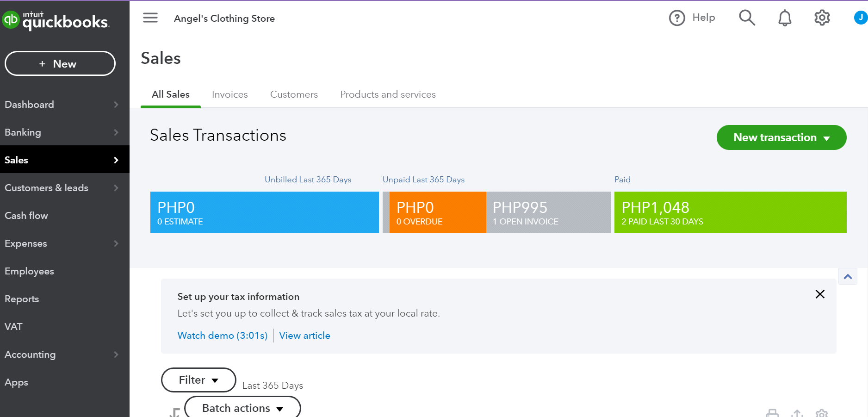Viewport: 868px width, 417px height.
Task: Open Reports in sidebar
Action: tap(22, 299)
